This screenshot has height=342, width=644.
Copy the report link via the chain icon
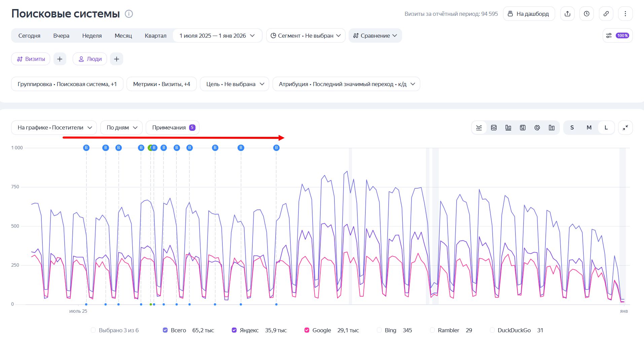point(606,14)
